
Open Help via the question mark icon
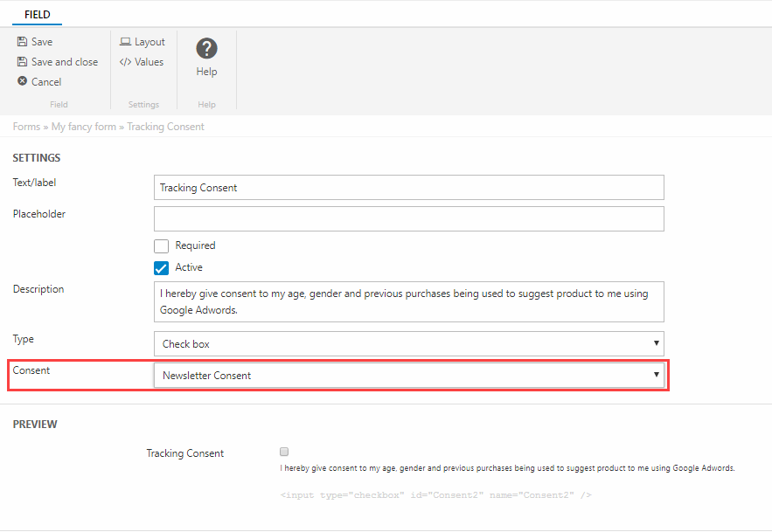(206, 49)
